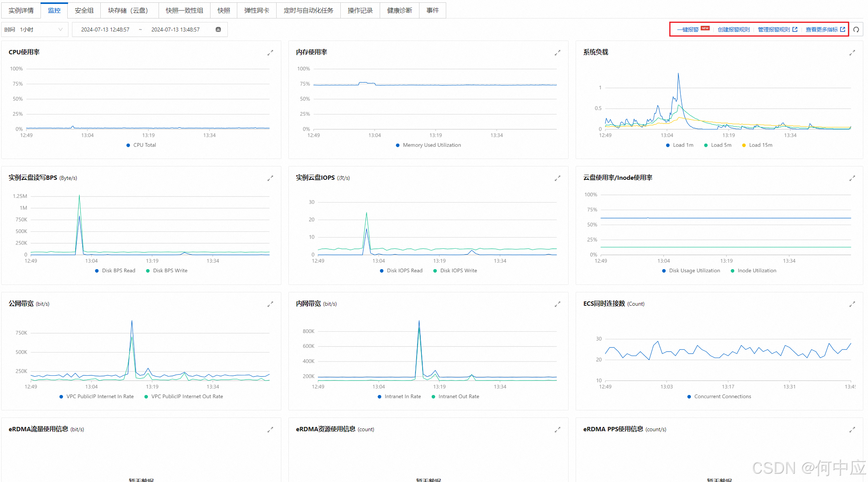Toggle VPC PublicIP Internet Out Rate legend
Viewport: 868px width, 482px height.
point(183,397)
